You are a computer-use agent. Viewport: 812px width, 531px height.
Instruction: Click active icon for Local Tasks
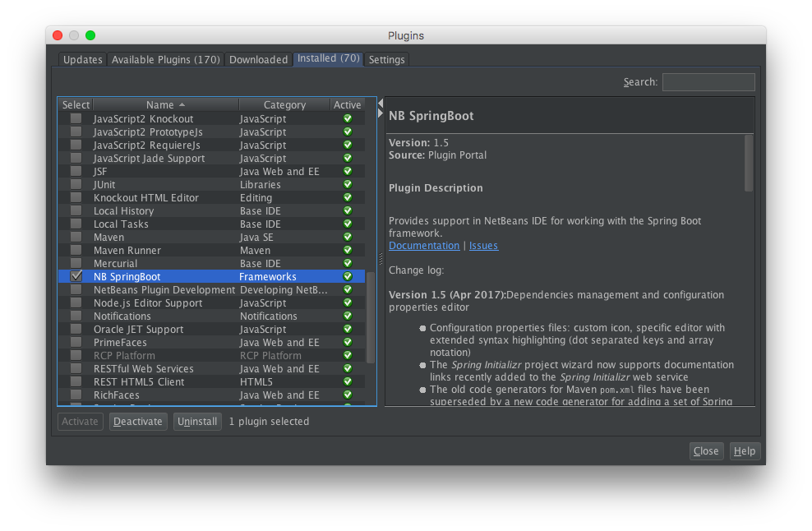(348, 224)
